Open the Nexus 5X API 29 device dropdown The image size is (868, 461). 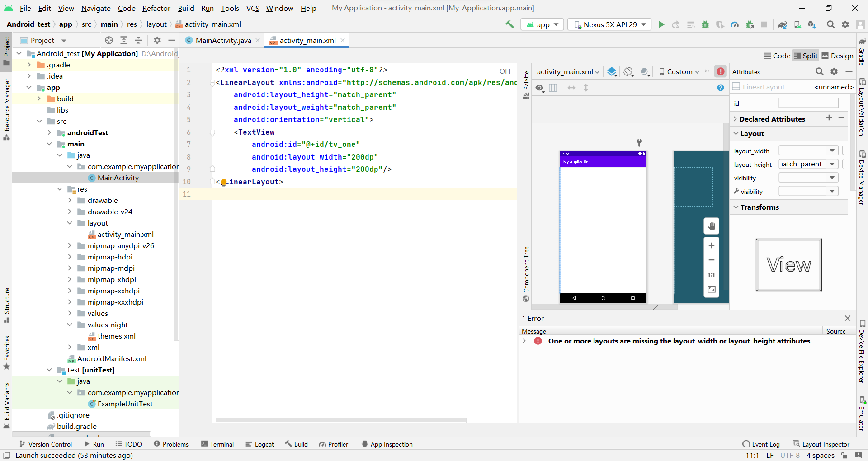[609, 24]
